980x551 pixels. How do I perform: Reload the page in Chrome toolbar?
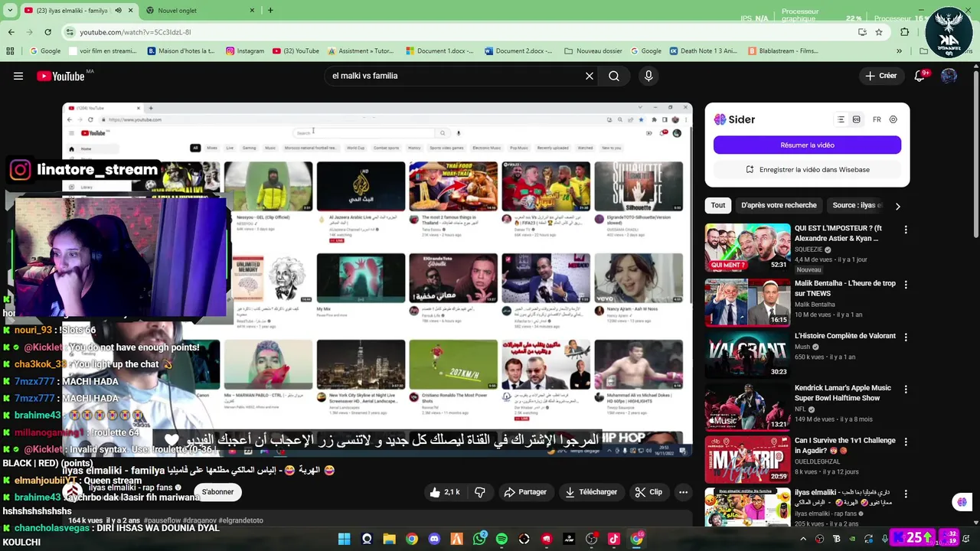point(47,32)
